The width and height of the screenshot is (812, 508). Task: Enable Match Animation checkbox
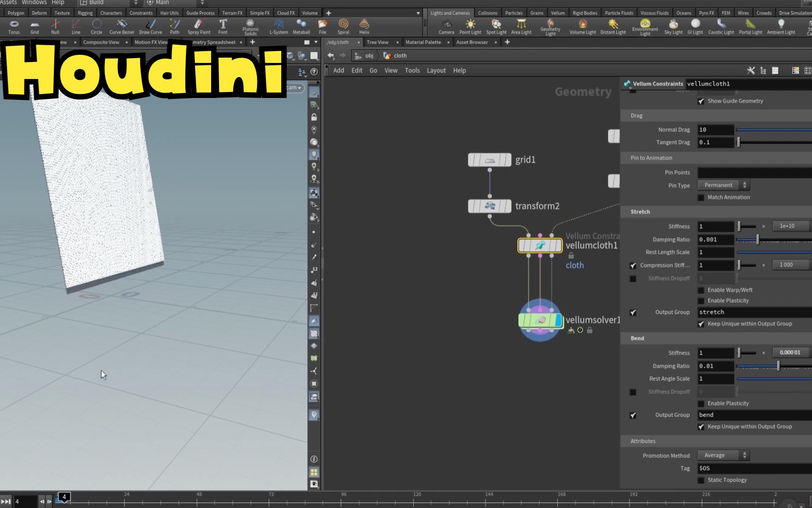click(x=701, y=198)
